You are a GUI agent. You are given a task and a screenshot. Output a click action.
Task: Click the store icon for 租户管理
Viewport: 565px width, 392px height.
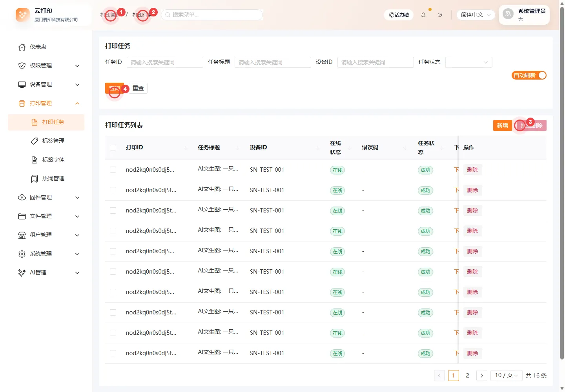[x=22, y=235]
